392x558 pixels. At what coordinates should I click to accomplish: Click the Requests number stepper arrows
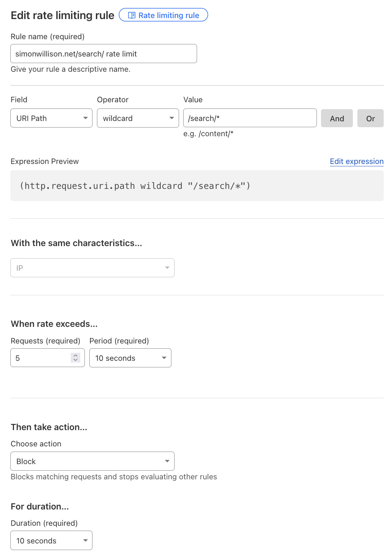[x=75, y=358]
